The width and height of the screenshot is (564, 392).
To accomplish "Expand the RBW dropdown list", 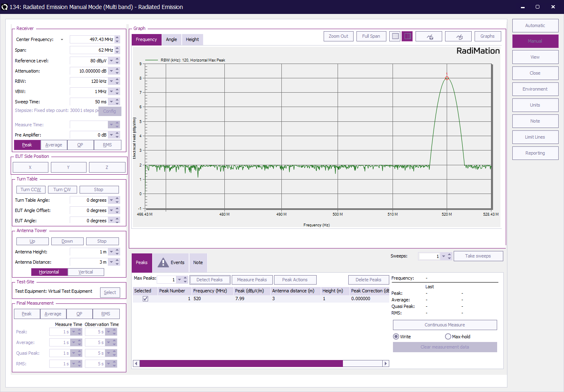I will pyautogui.click(x=111, y=81).
